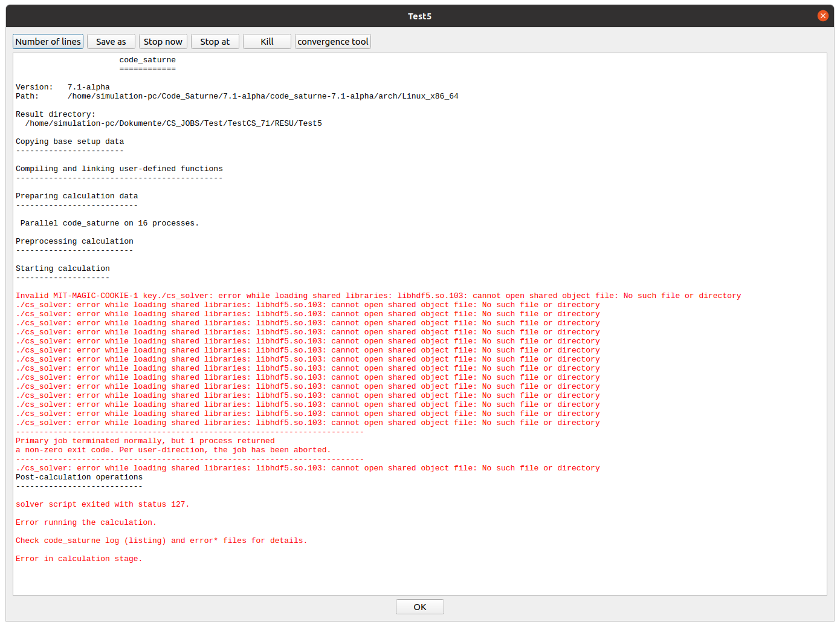The height and width of the screenshot is (627, 840).
Task: Select the Version 7.1-alpha line
Action: pos(63,87)
